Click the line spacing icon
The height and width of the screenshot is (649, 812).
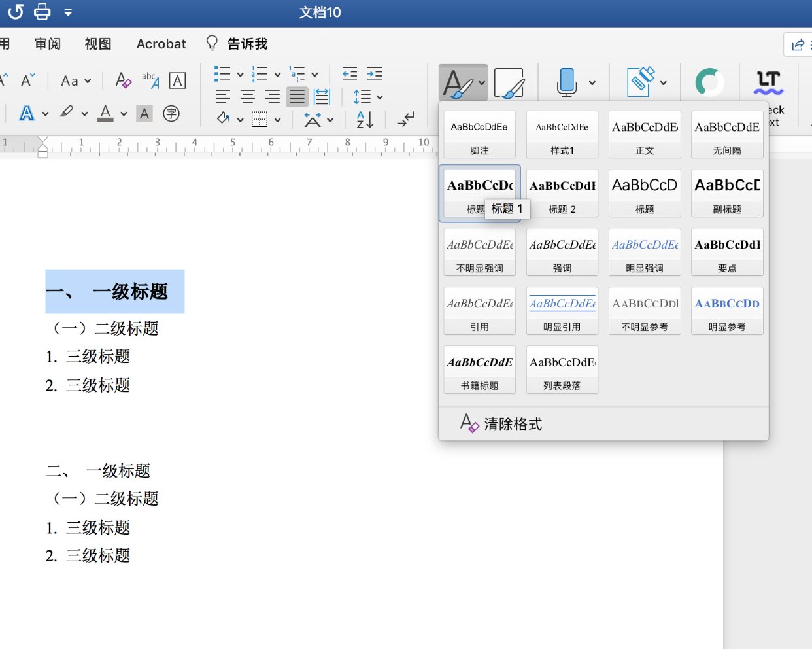point(362,97)
